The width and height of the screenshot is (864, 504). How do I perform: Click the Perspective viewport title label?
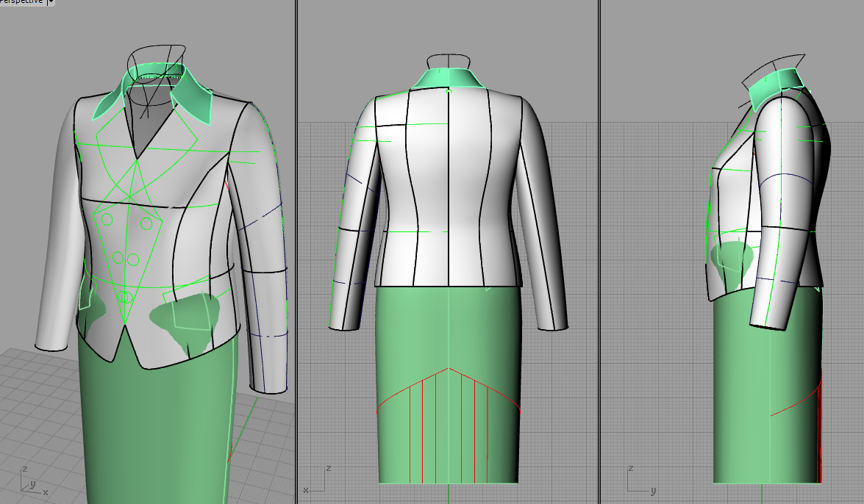pos(23,2)
